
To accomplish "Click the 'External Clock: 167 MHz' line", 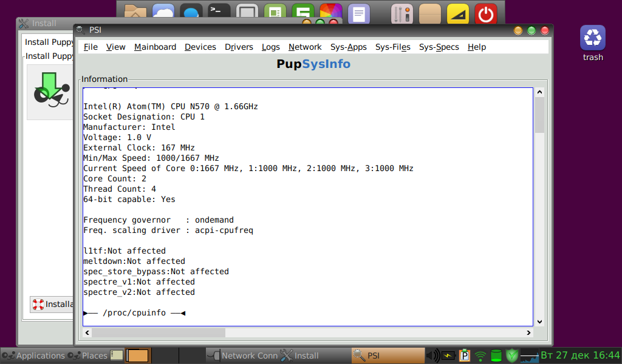I will point(139,148).
